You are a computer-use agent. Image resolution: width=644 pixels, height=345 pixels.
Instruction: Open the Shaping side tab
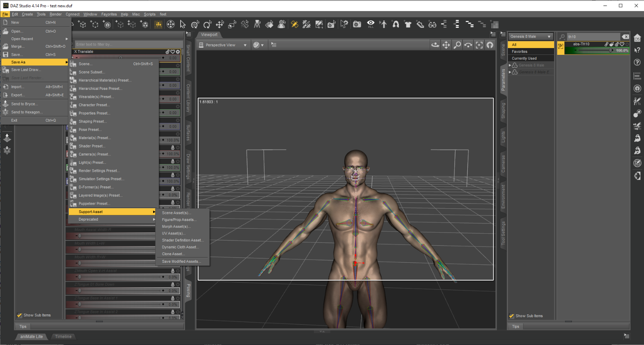pyautogui.click(x=503, y=110)
